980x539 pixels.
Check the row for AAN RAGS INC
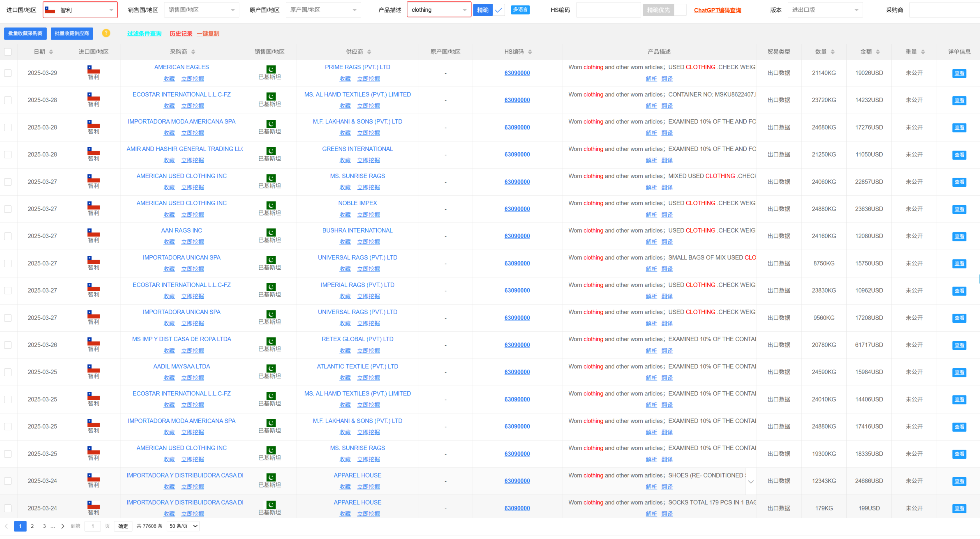[x=8, y=236]
